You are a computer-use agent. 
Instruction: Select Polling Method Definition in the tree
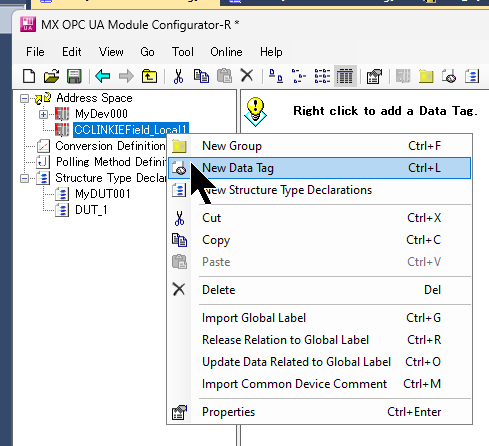[x=111, y=162]
